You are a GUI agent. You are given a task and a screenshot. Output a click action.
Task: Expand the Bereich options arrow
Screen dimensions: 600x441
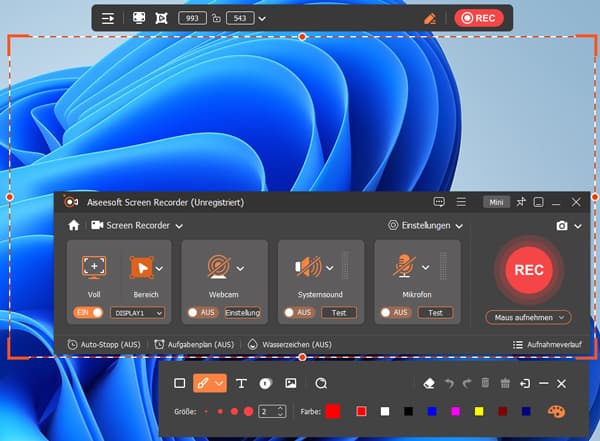[160, 268]
